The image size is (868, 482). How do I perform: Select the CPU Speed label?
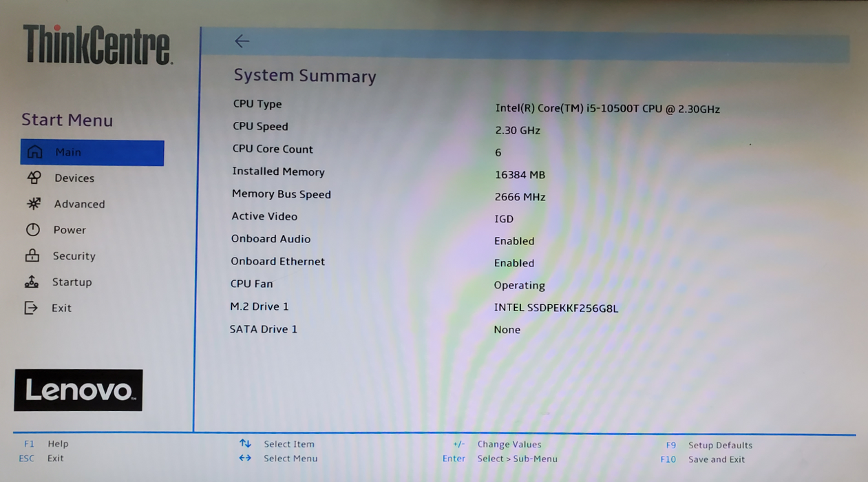point(260,127)
